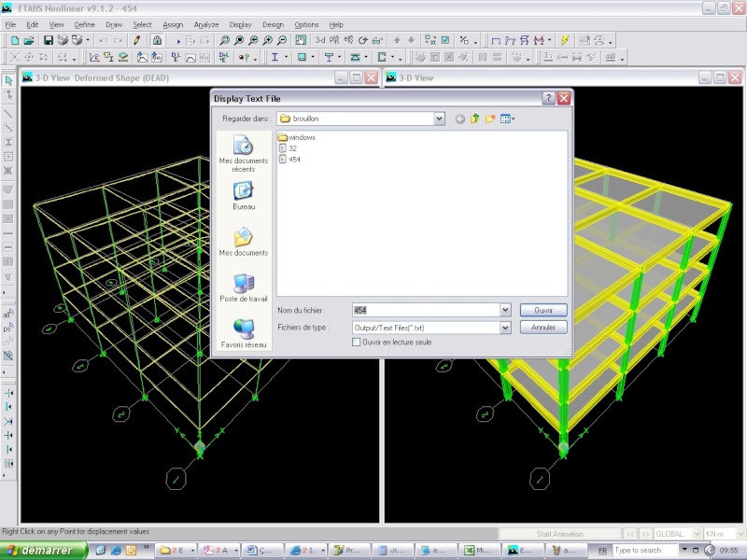Click the elevation view icon
Image resolution: width=747 pixels, height=560 pixels.
tap(348, 41)
